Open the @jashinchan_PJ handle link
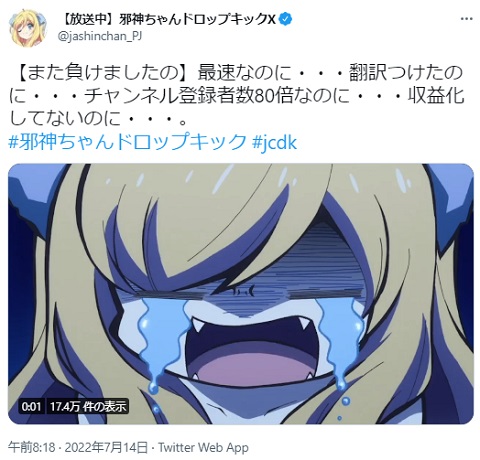Image resolution: width=480 pixels, height=460 pixels. click(100, 36)
